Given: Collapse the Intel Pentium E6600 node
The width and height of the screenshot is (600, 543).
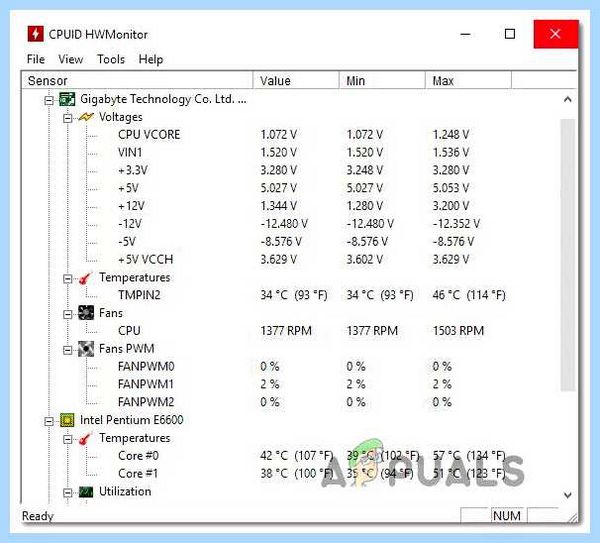Looking at the screenshot, I should [49, 421].
